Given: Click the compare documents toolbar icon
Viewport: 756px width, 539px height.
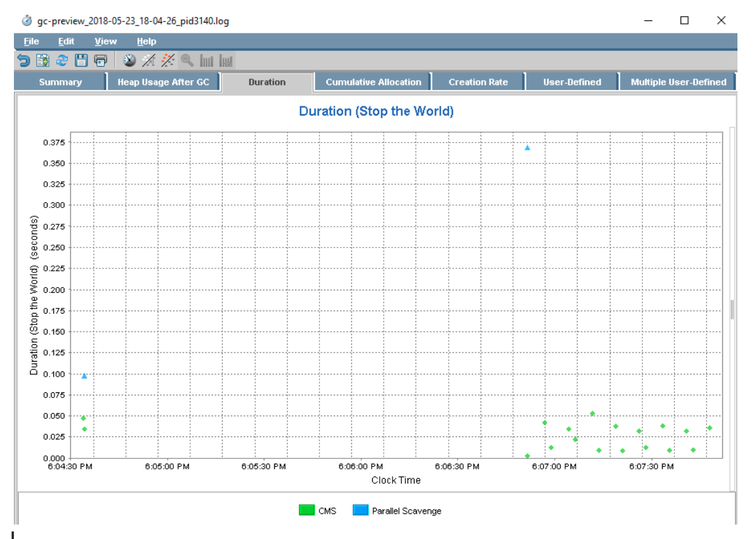Looking at the screenshot, I should coord(43,60).
